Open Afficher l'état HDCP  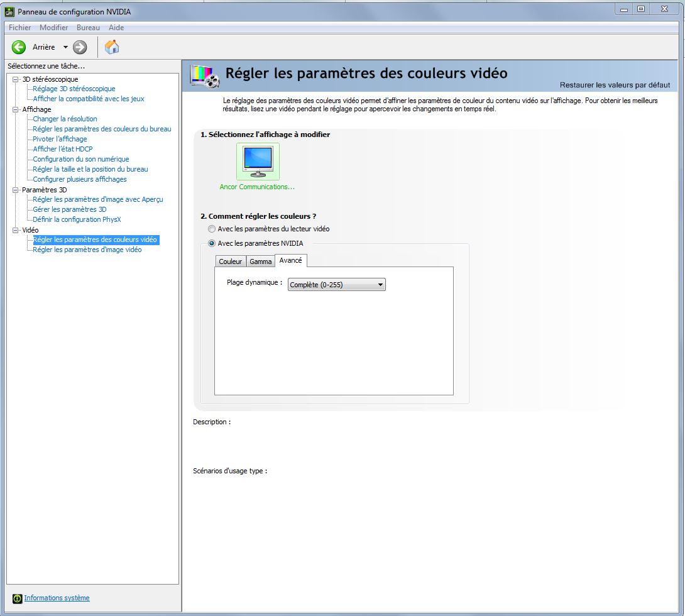coord(62,149)
